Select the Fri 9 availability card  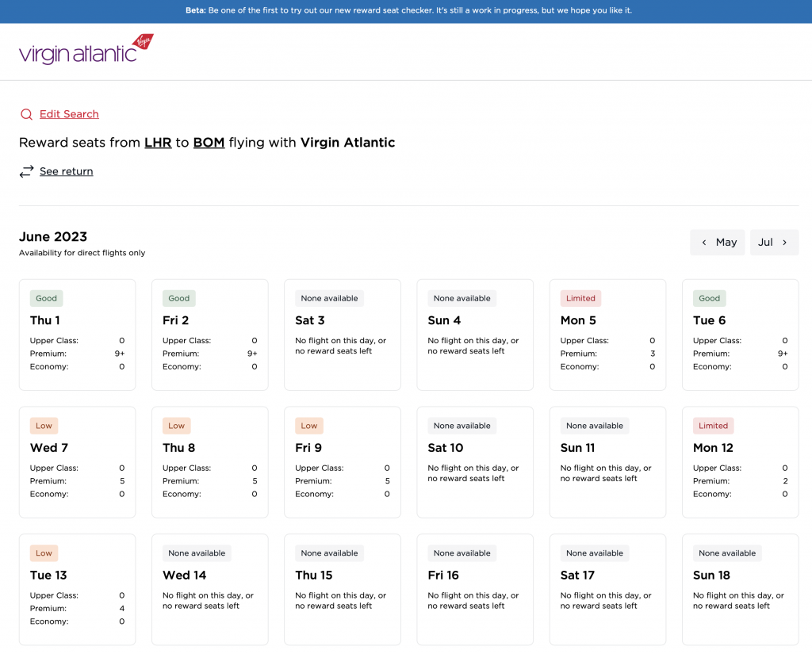[342, 461]
